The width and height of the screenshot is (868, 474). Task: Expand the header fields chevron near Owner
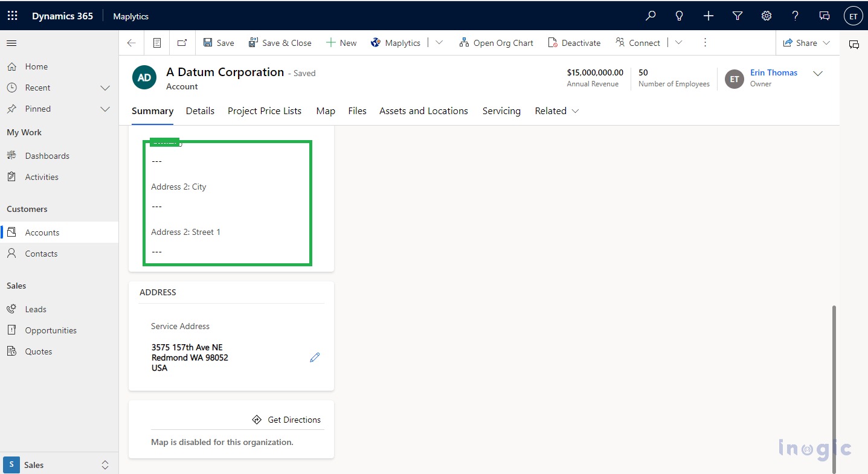pos(818,74)
